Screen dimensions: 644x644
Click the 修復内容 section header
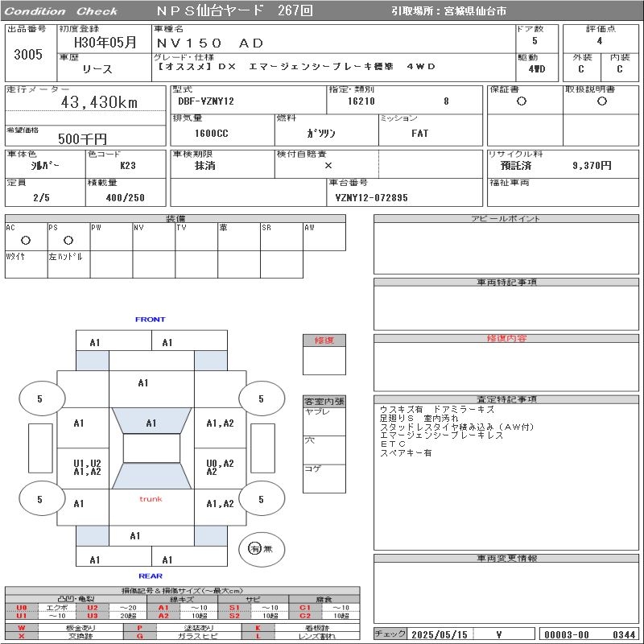point(507,339)
